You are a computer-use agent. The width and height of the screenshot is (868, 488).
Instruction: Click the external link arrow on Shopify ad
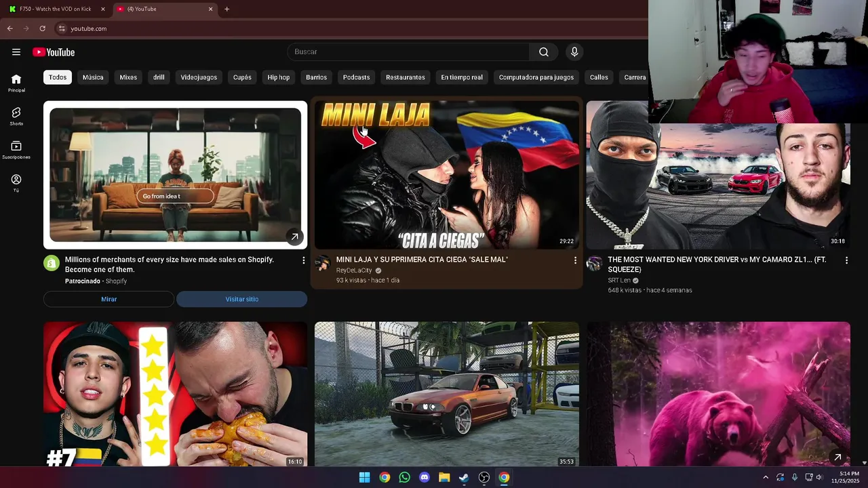294,237
